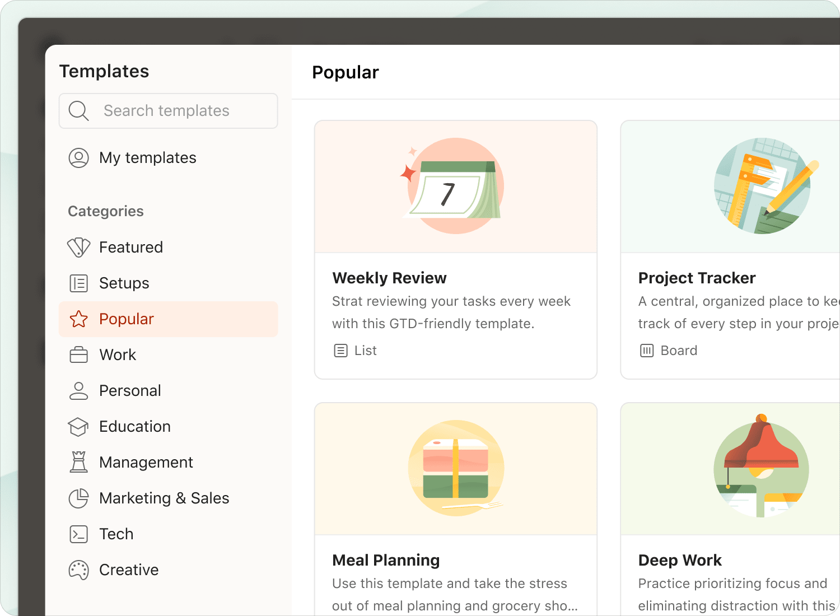Switch to the Personal category

(169, 391)
